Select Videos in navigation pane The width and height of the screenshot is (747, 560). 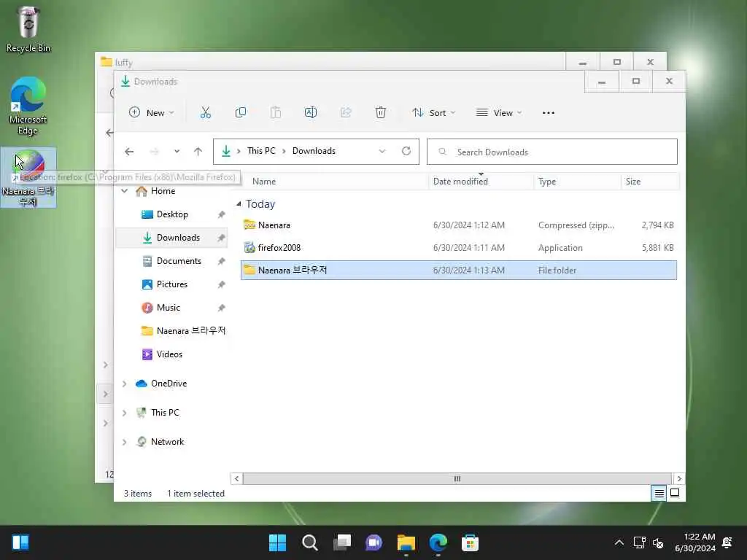(172, 354)
